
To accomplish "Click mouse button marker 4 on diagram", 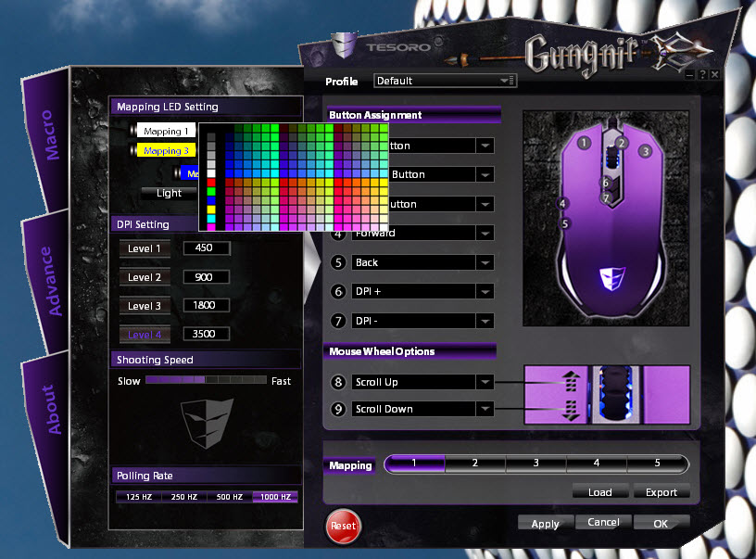I will tap(561, 204).
